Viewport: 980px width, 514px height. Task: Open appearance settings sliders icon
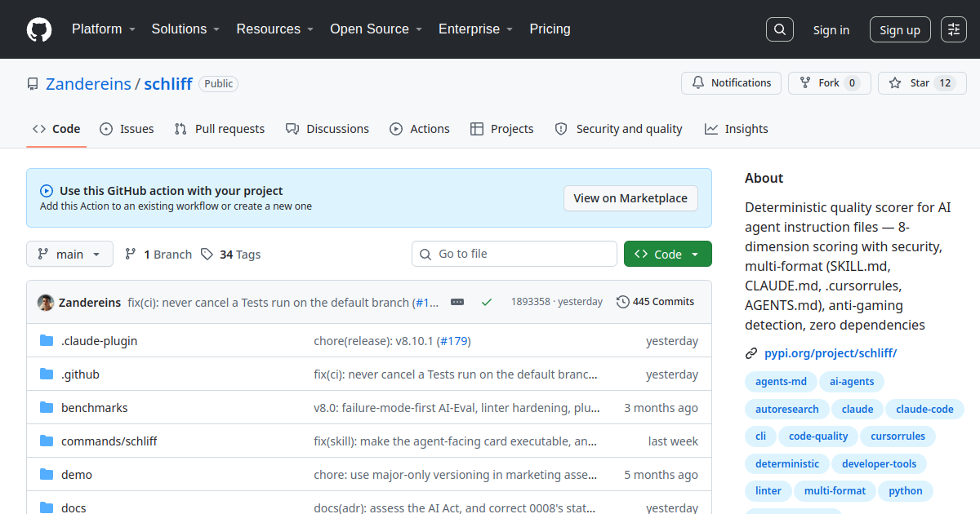tap(954, 29)
